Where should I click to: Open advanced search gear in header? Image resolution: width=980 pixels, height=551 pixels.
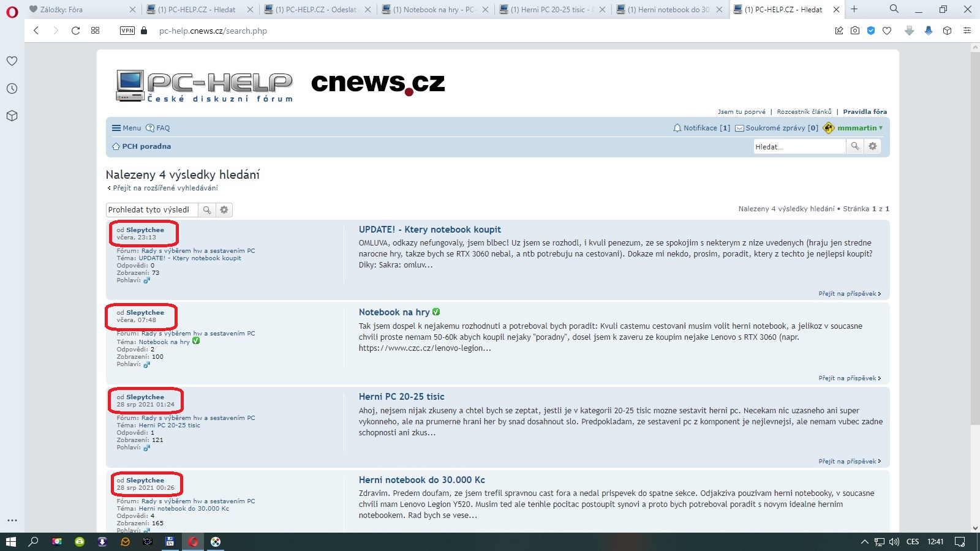point(873,146)
